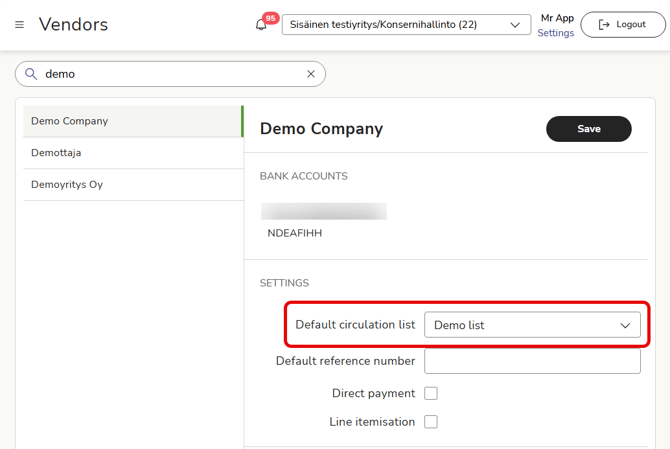Click the Demo Company detail heading
The height and width of the screenshot is (449, 670).
click(x=321, y=129)
